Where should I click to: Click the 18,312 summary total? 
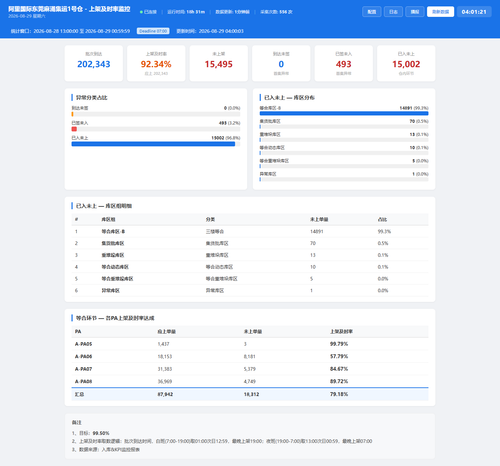coord(251,394)
